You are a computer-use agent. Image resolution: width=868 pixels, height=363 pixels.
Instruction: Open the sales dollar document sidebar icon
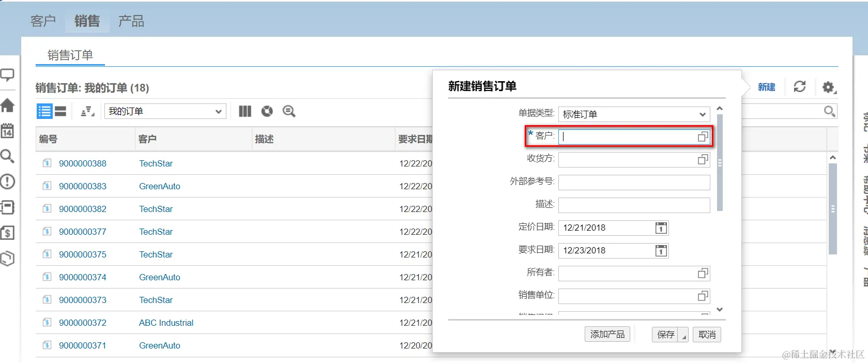[x=7, y=233]
